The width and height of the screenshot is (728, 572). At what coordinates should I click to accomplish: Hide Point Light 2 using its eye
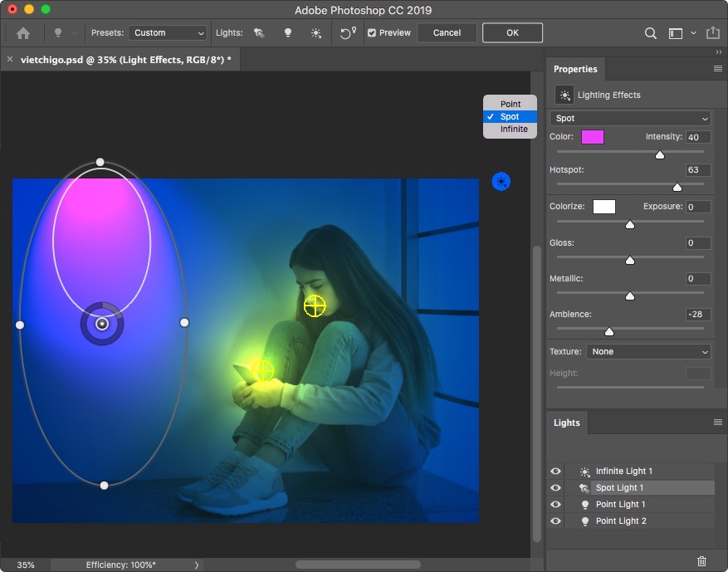[555, 521]
